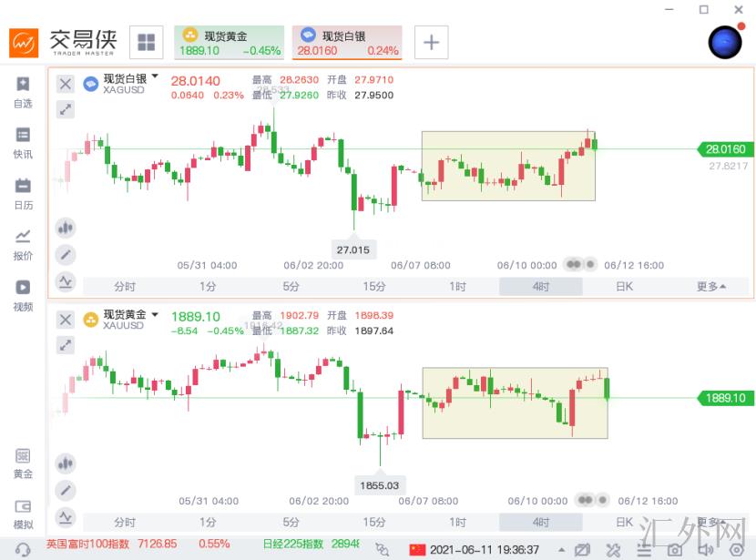The width and height of the screenshot is (756, 560).
Task: Switch to 现货白银 top tab
Action: (x=347, y=43)
